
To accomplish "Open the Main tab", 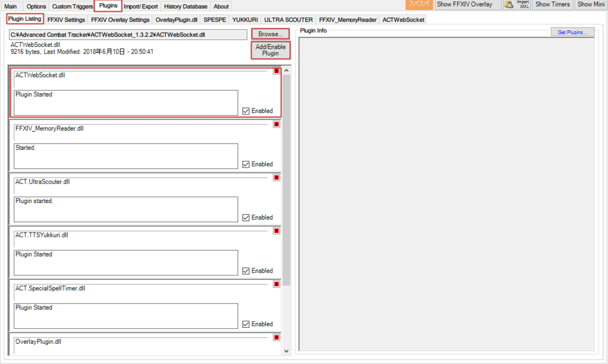I will click(11, 6).
